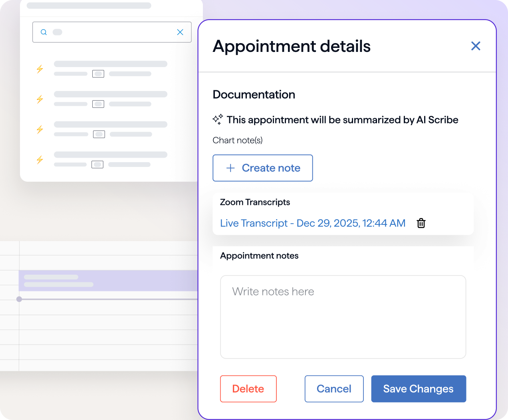Click the AI Scribe summary text
Screen dimensions: 508x420
pyautogui.click(x=343, y=120)
